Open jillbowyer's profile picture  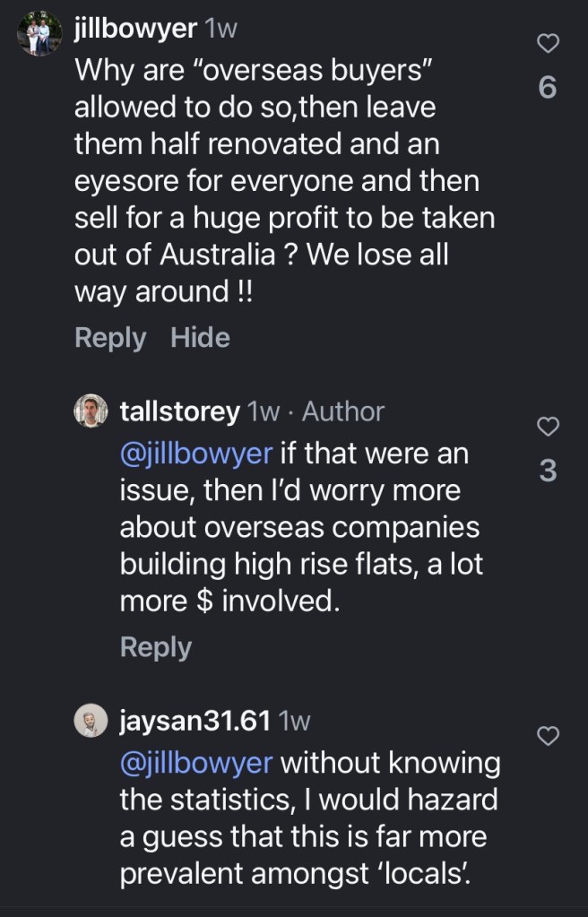point(39,31)
